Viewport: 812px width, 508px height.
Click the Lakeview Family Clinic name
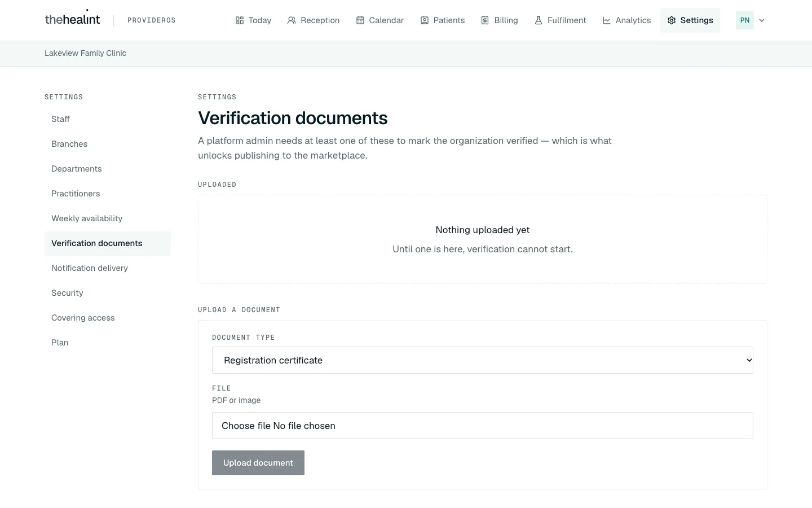coord(86,53)
